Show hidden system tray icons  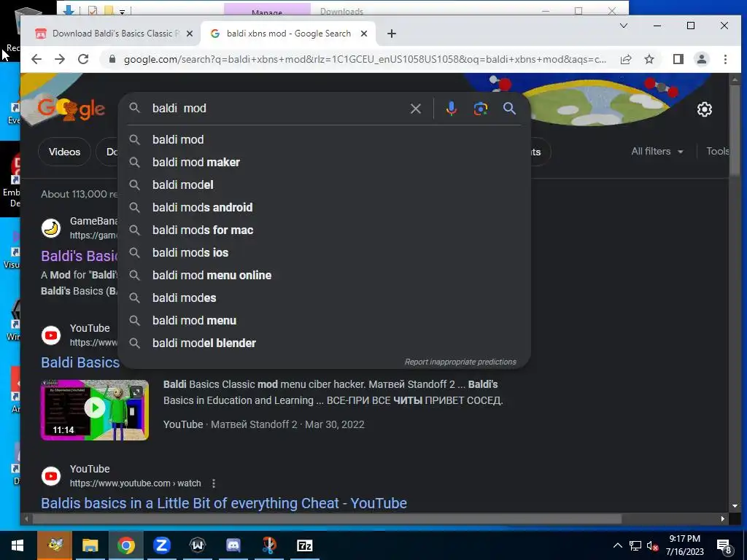tap(617, 545)
